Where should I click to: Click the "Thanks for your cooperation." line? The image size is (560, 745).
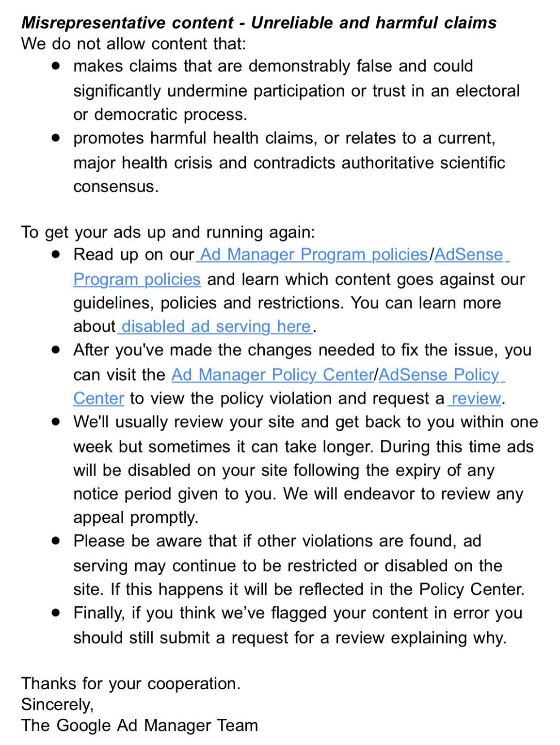[131, 684]
